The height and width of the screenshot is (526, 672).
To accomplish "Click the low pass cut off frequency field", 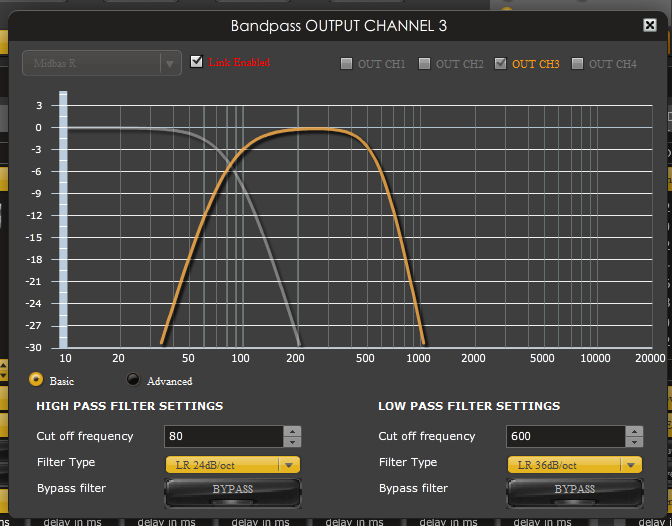I will pos(566,436).
